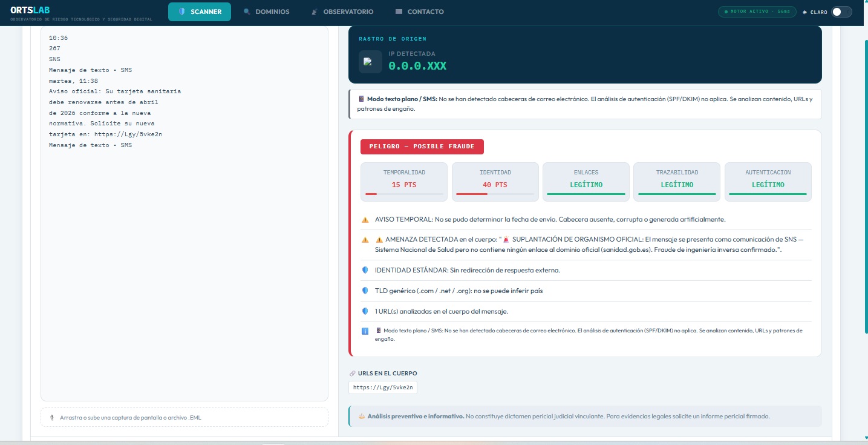868x445 pixels.
Task: Click the upload screenshot or .EML dropzone
Action: click(x=184, y=417)
